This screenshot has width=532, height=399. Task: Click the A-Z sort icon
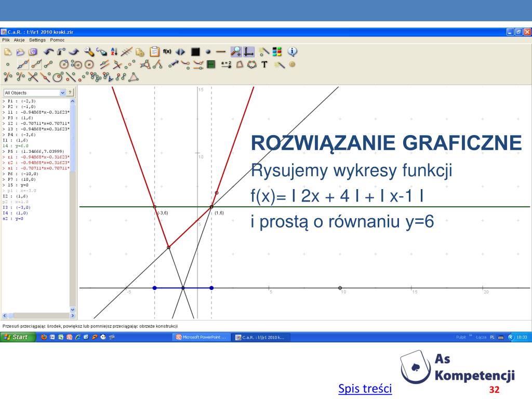point(114,52)
